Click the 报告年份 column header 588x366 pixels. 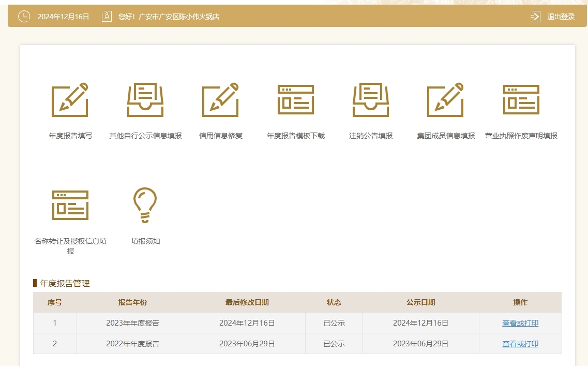coord(132,302)
